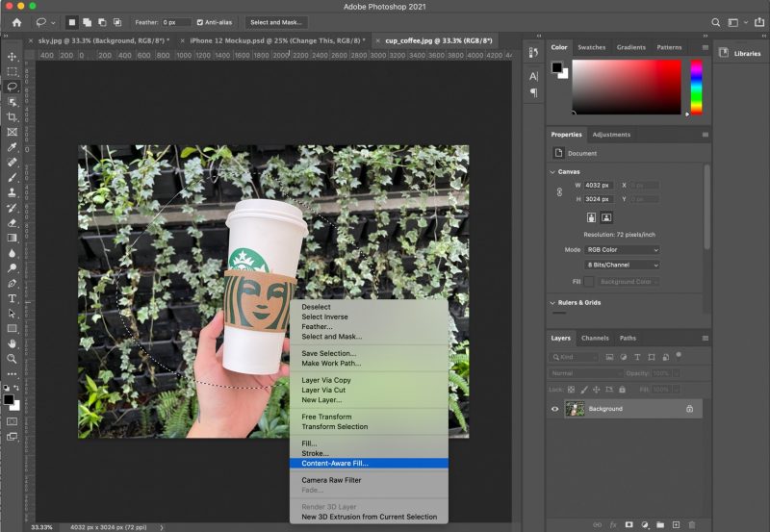Image resolution: width=770 pixels, height=532 pixels.
Task: Pick a hue on the rainbow slider
Action: (x=696, y=88)
